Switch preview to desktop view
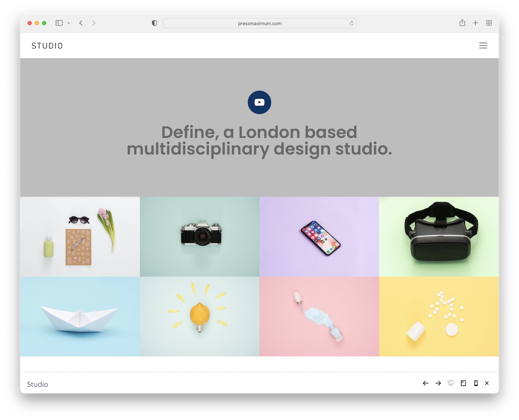This screenshot has width=519, height=420. pyautogui.click(x=451, y=383)
